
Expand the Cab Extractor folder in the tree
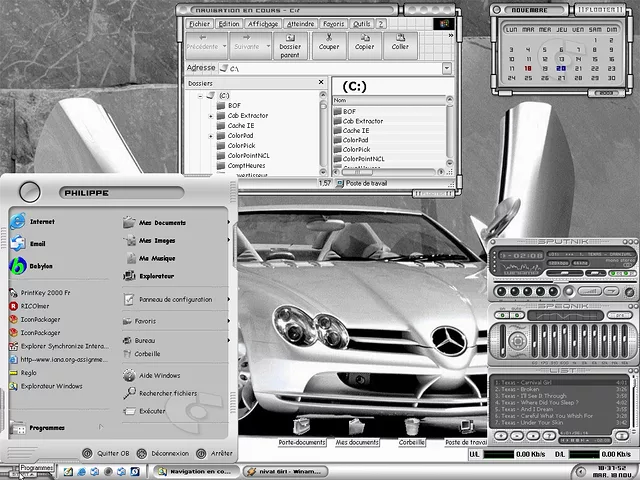pos(211,116)
